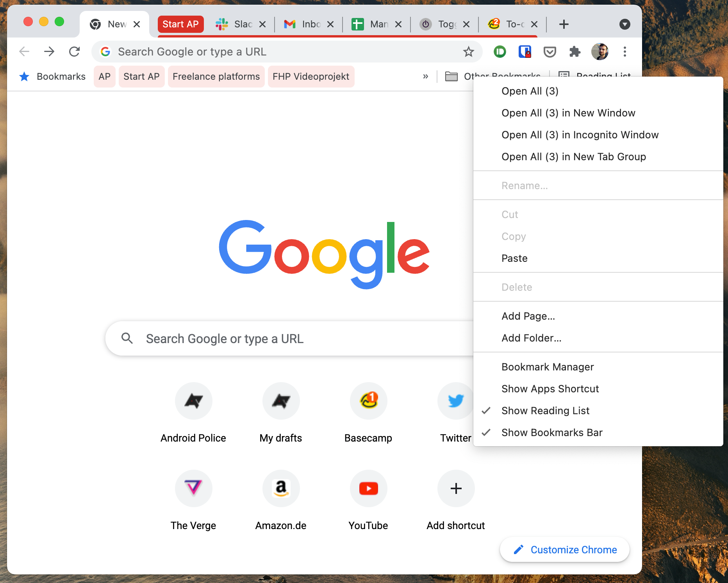728x583 pixels.
Task: Save the page with the Pocket extension
Action: tap(550, 51)
